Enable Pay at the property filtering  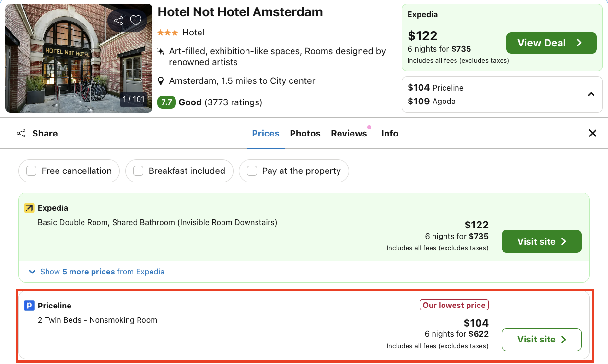(x=252, y=171)
